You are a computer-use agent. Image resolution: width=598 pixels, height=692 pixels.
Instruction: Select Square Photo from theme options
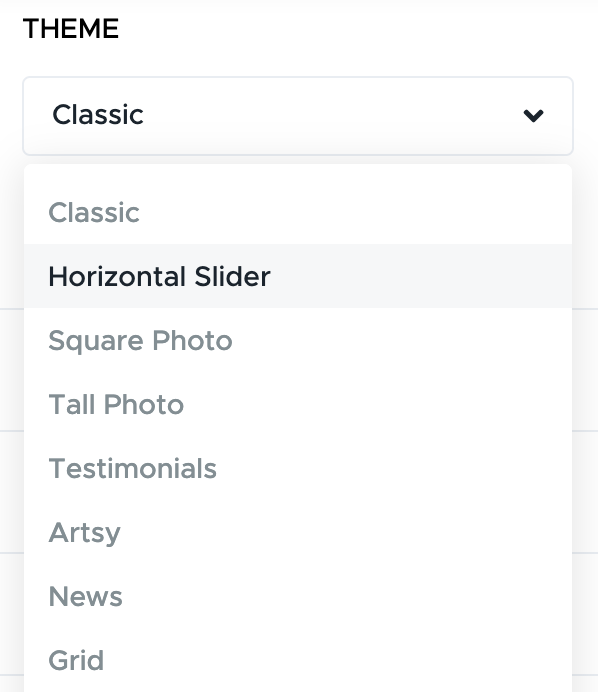pos(298,340)
